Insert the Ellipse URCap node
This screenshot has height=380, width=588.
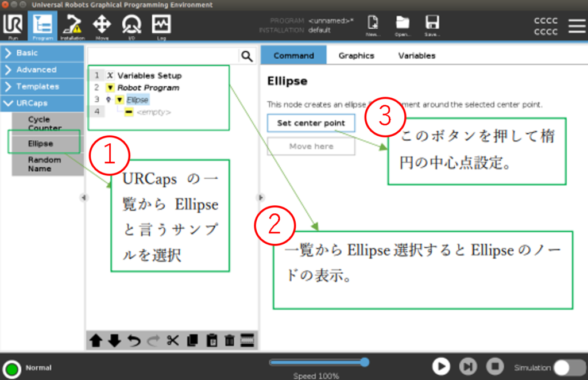[x=48, y=144]
